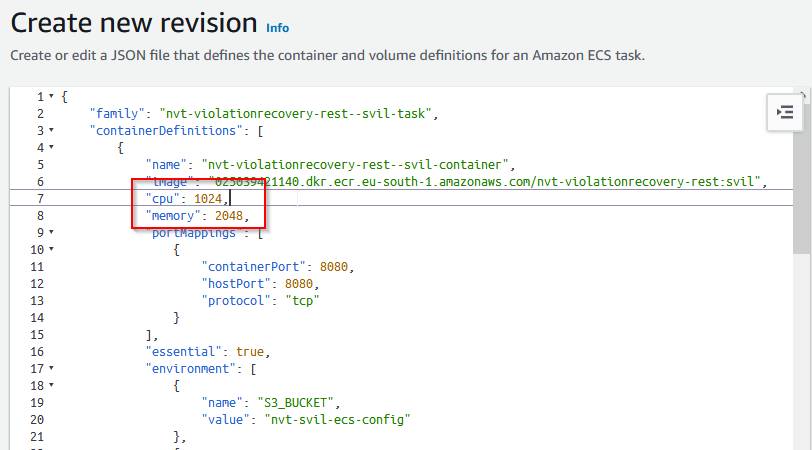This screenshot has width=812, height=450.
Task: Fold the container object on line 4
Action: pos(51,148)
